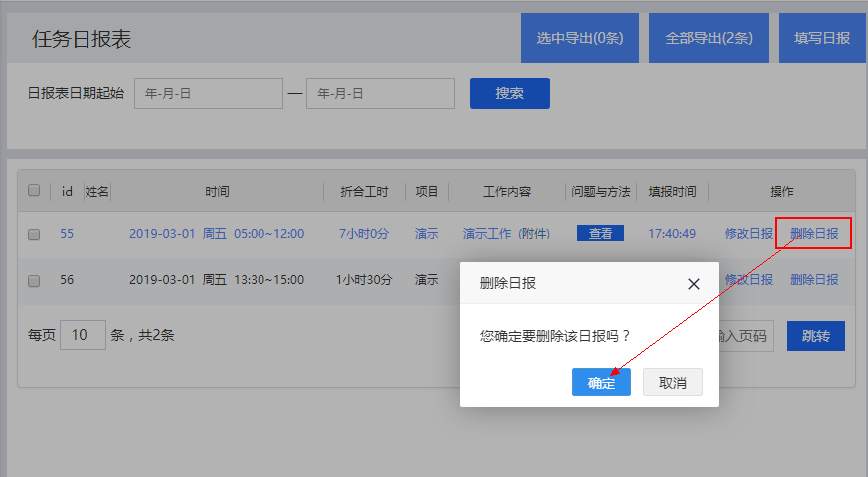Click the 17:40:49 submission time cell

click(x=672, y=233)
